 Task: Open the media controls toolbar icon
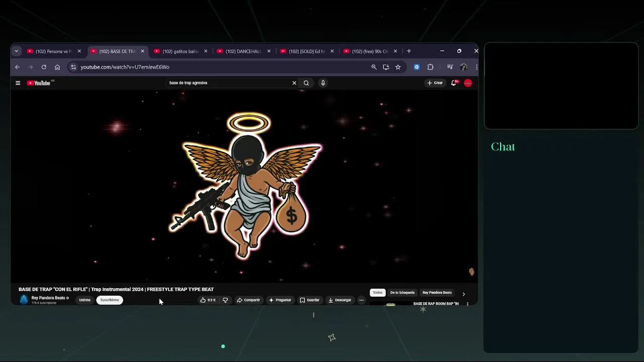coord(450,67)
